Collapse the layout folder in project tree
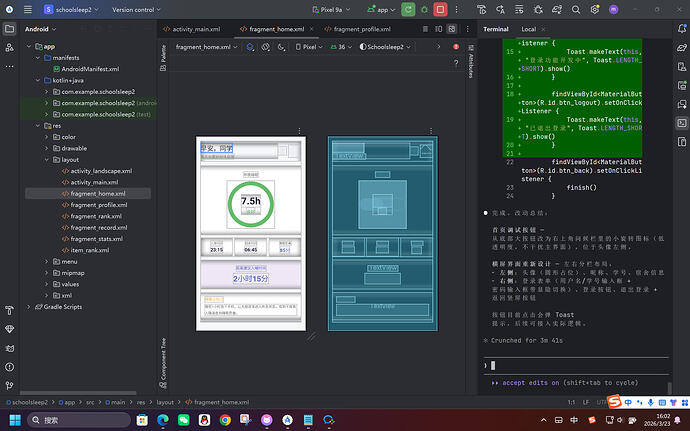Image resolution: width=690 pixels, height=431 pixels. click(47, 160)
